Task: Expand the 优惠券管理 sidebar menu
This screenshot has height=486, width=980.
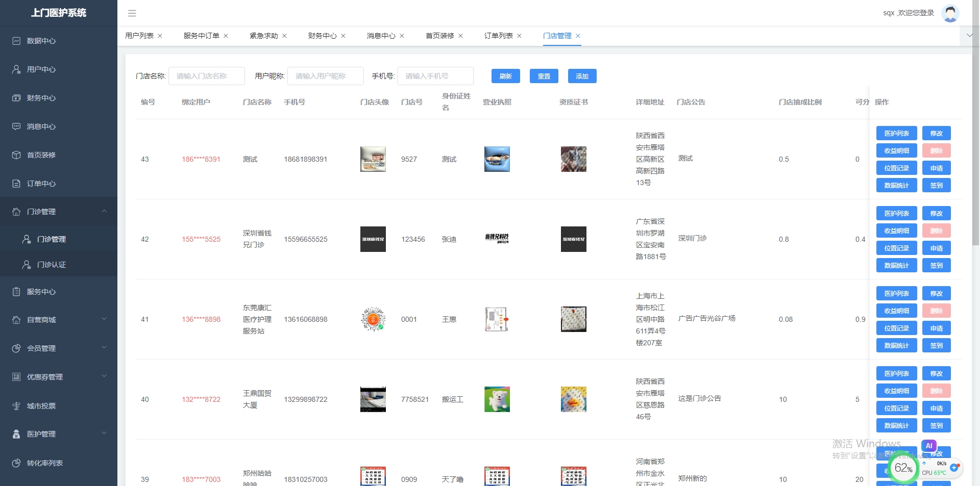Action: (x=104, y=376)
